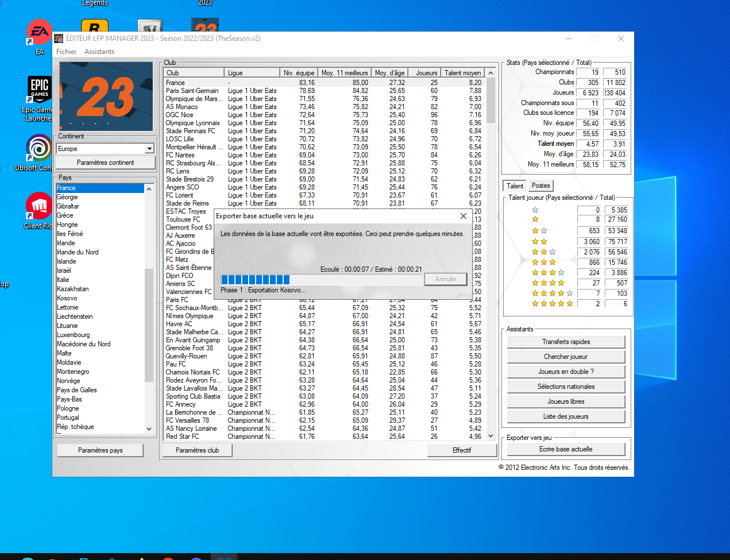Sort by Moy. 11 meilleurs header
This screenshot has width=730, height=560.
point(344,73)
